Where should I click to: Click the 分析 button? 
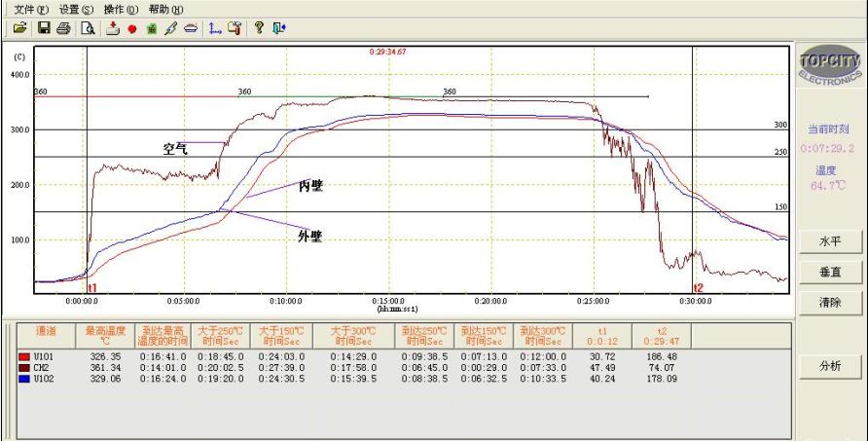(x=830, y=367)
